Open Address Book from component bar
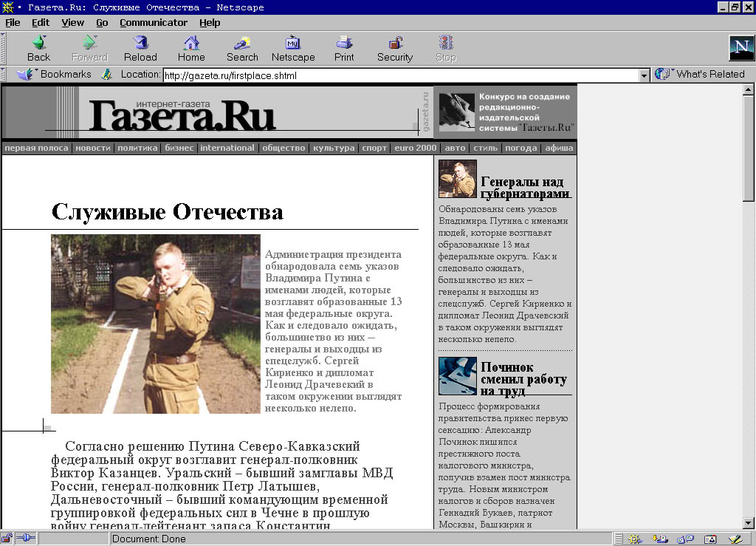 click(x=710, y=539)
